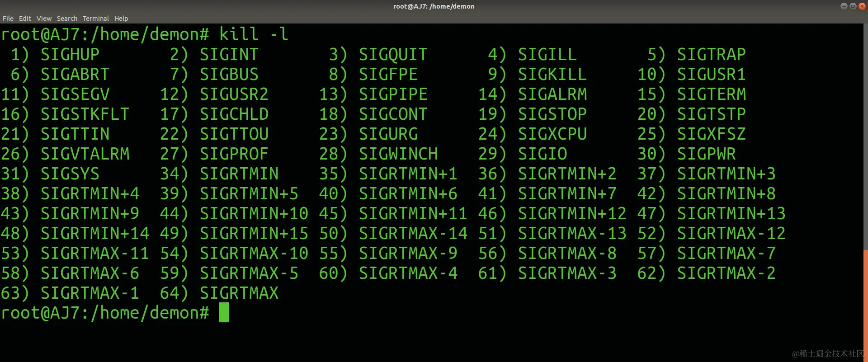
Task: Click the SIGUSR2 signal name
Action: 234,94
